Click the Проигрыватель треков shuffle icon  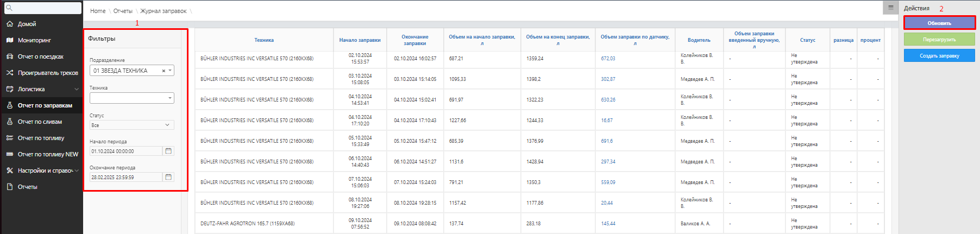coord(10,73)
